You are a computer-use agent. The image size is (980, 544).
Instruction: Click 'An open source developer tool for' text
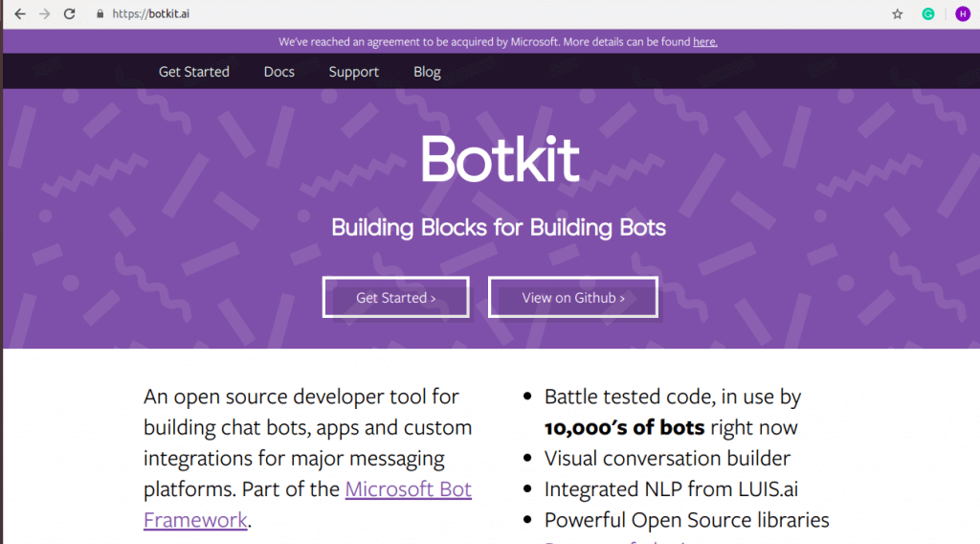(301, 397)
